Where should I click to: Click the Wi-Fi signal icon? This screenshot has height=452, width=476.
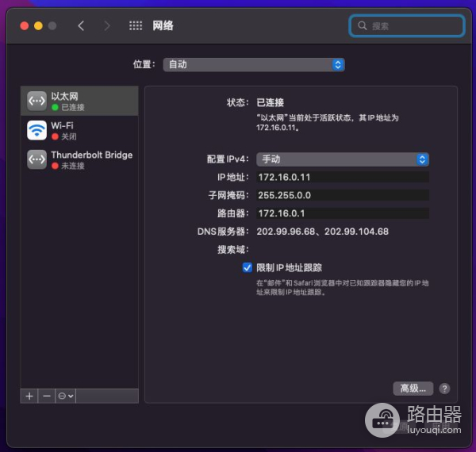[36, 130]
